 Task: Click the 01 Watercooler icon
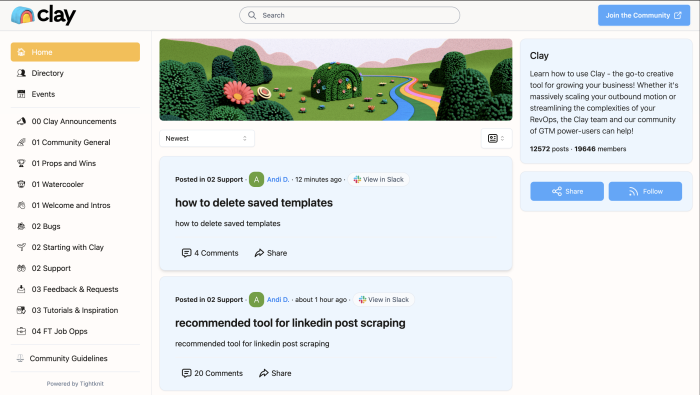point(21,184)
